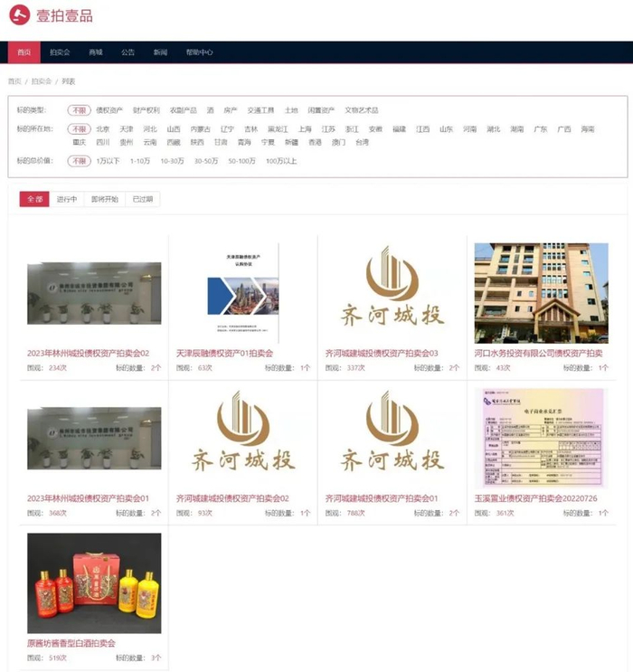Click the 壹拍壹品 site name text

pyautogui.click(x=64, y=16)
